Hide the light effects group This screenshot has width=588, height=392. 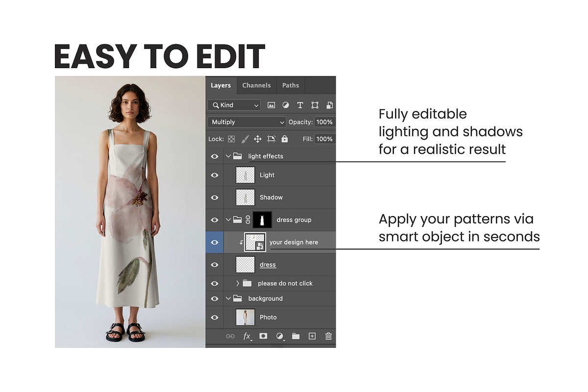coord(215,156)
